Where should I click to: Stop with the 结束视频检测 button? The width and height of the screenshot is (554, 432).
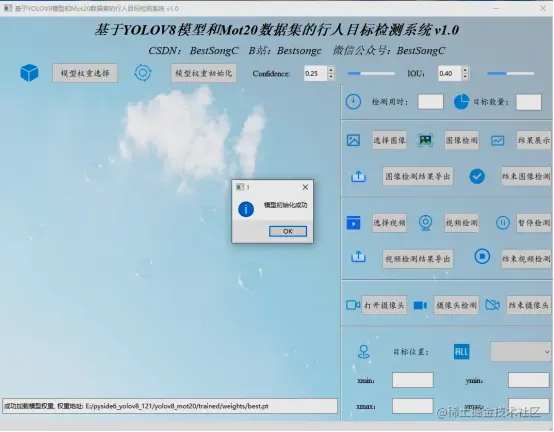(x=526, y=259)
